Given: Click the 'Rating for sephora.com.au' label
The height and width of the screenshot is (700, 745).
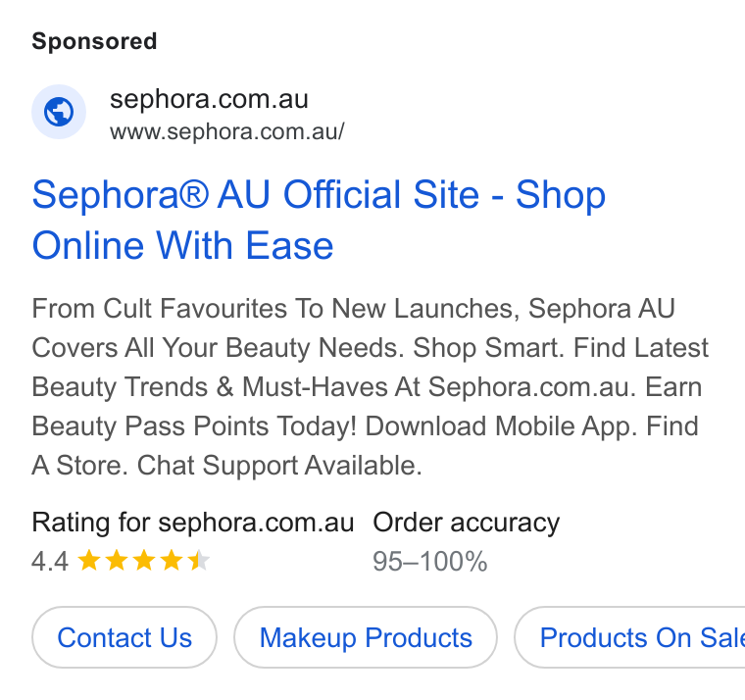Looking at the screenshot, I should pyautogui.click(x=193, y=523).
